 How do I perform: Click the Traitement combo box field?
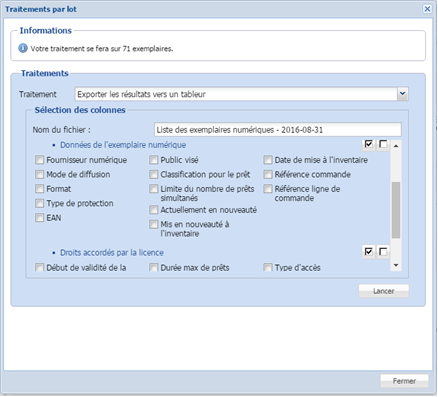point(236,94)
